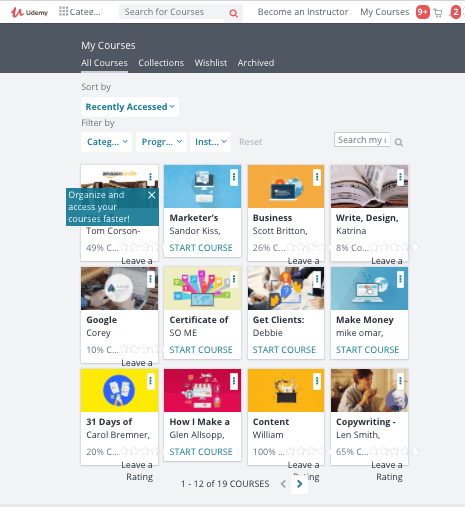Go to next page of courses
This screenshot has height=507, width=465.
pyautogui.click(x=299, y=484)
